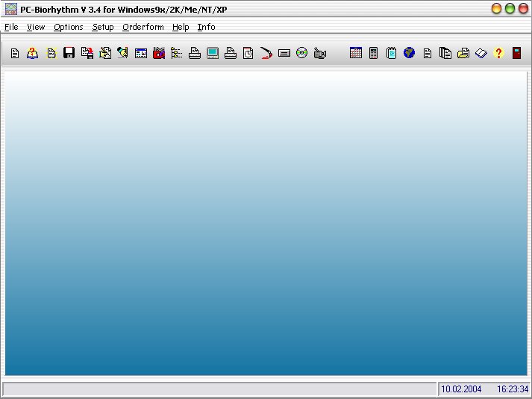The image size is (532, 399).
Task: Click the PC-Biorhythm application icon in the title bar
Action: click(x=11, y=9)
